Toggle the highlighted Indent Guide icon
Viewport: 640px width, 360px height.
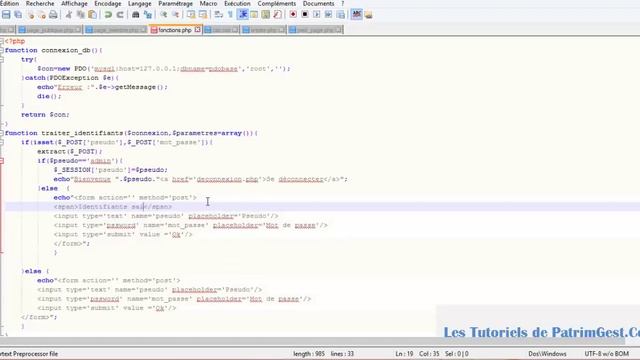(x=242, y=15)
